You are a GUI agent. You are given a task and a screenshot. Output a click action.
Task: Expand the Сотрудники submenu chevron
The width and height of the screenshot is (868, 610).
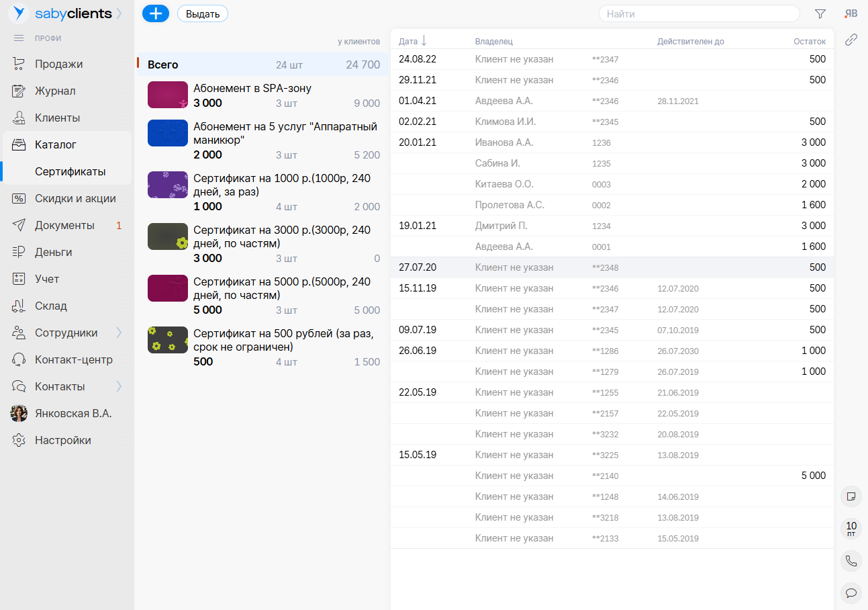119,333
